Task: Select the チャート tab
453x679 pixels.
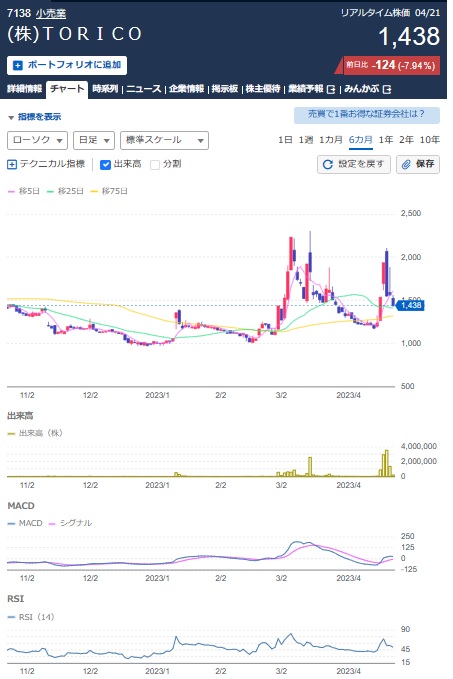Action: [x=67, y=89]
